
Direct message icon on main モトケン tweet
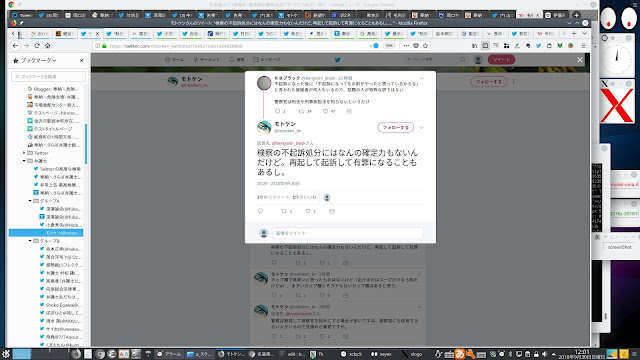[332, 211]
